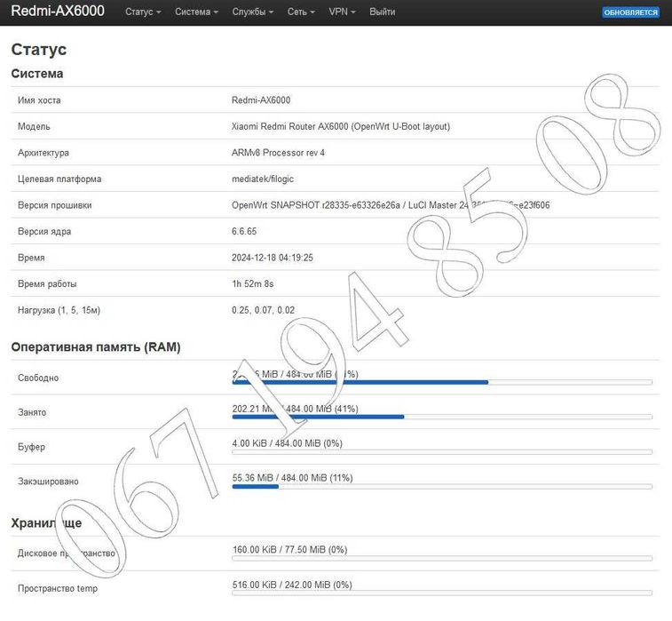
Task: Click the Занято row label
Action: [x=32, y=412]
